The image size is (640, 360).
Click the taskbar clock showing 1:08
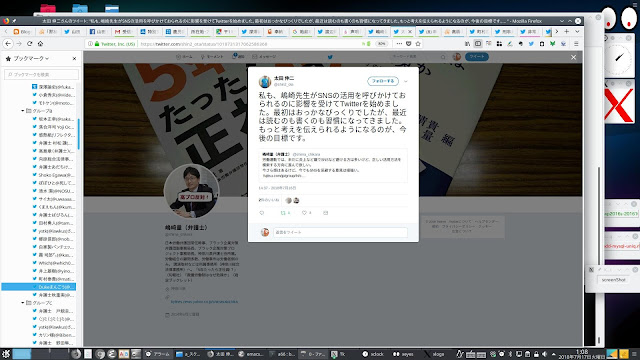pos(582,351)
